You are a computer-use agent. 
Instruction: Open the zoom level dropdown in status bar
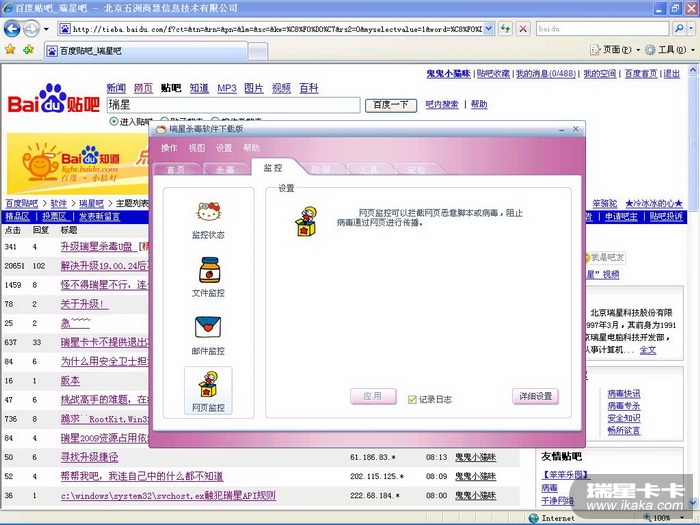click(x=680, y=518)
